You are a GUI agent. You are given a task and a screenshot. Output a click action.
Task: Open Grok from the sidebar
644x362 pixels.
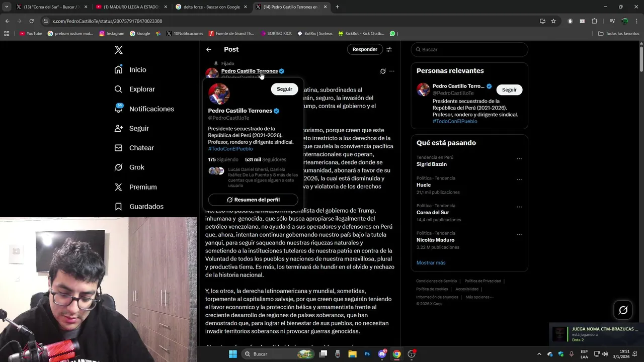(129, 167)
